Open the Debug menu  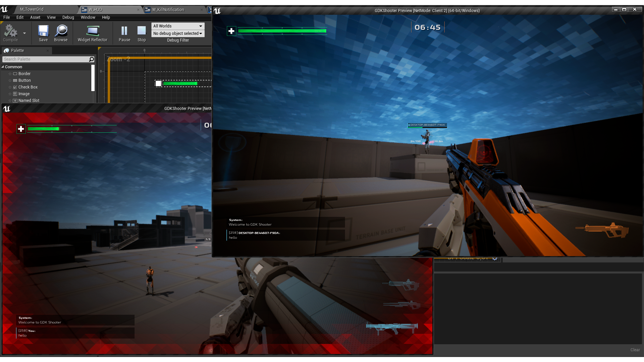pos(68,17)
